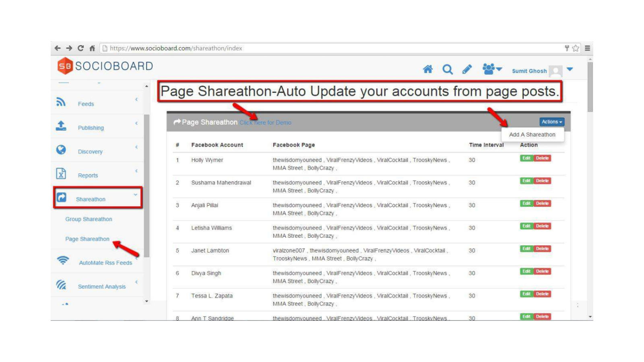Click the user avatar picture in header
This screenshot has height=362, width=644.
tap(555, 71)
